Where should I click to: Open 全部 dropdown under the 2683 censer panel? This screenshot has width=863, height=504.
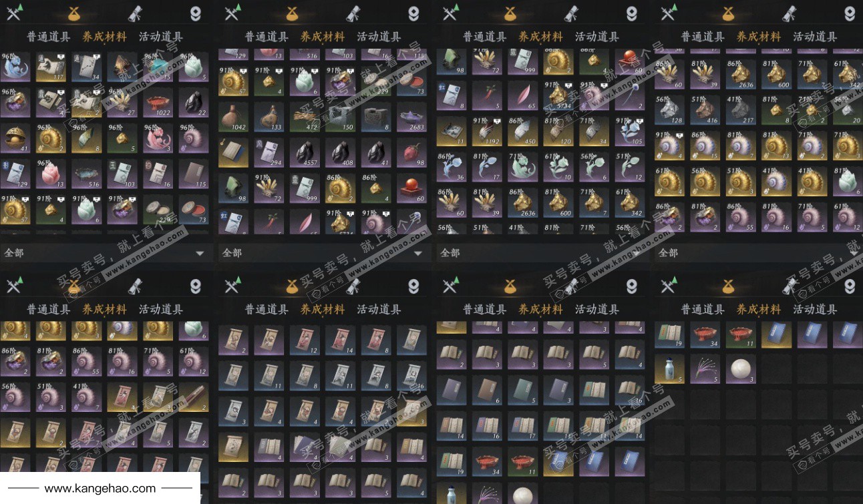(x=325, y=253)
